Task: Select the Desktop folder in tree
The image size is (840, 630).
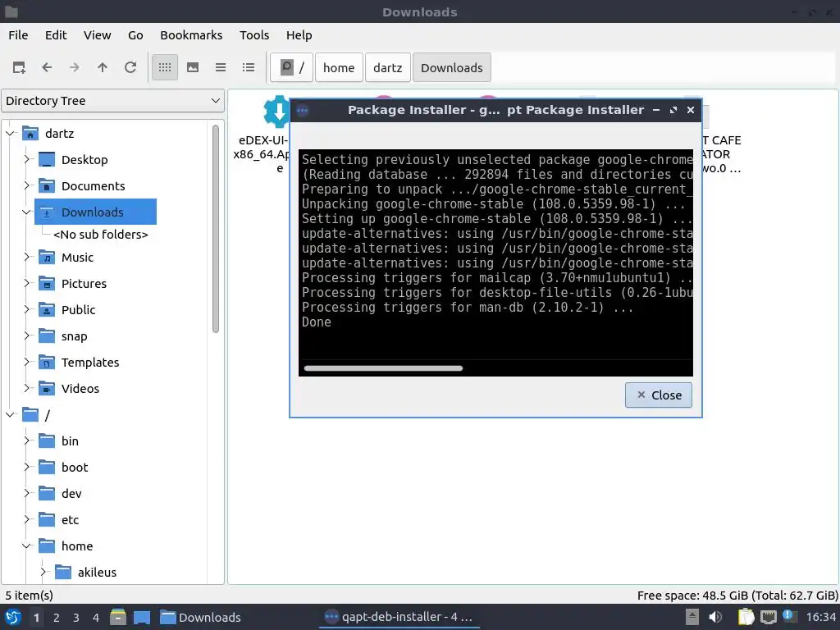Action: pyautogui.click(x=73, y=160)
